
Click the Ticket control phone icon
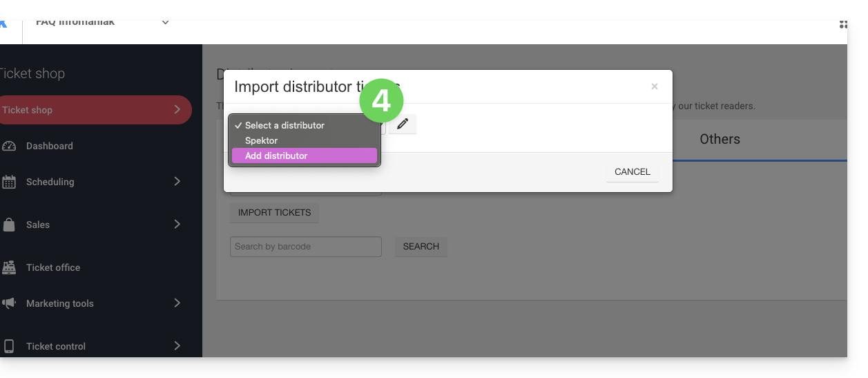[9, 346]
